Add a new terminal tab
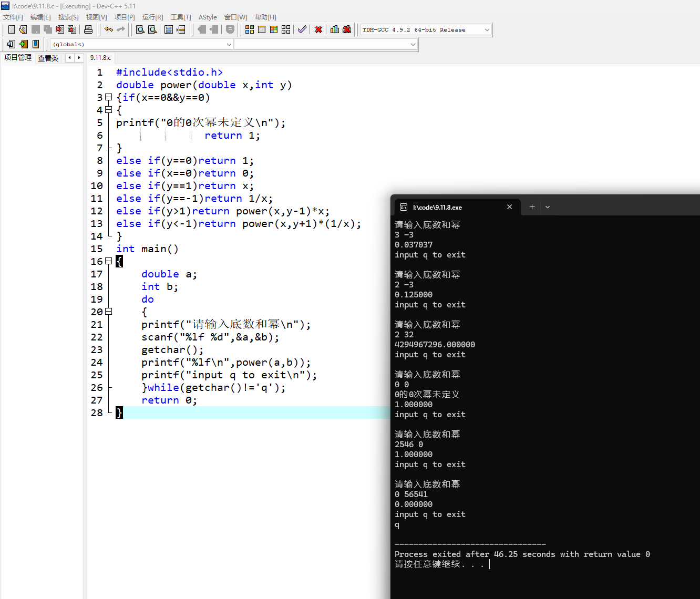The image size is (700, 599). click(532, 207)
